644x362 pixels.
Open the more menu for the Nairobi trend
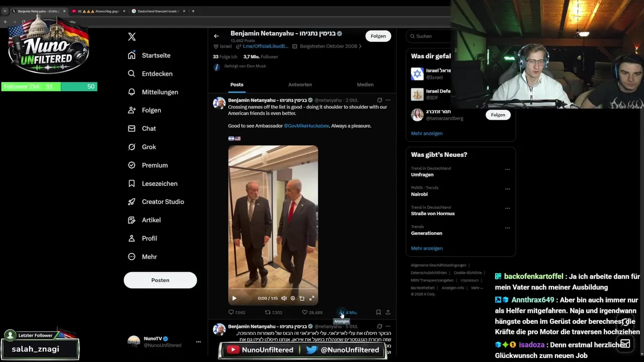pos(507,189)
